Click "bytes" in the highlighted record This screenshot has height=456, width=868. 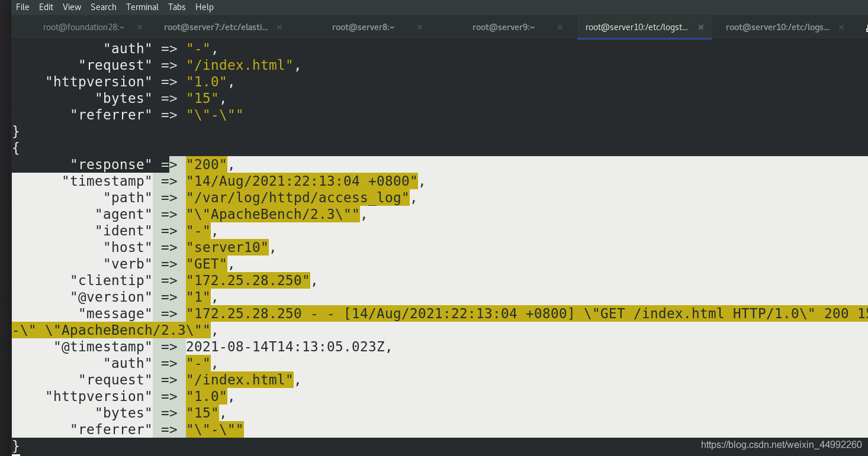pyautogui.click(x=124, y=413)
